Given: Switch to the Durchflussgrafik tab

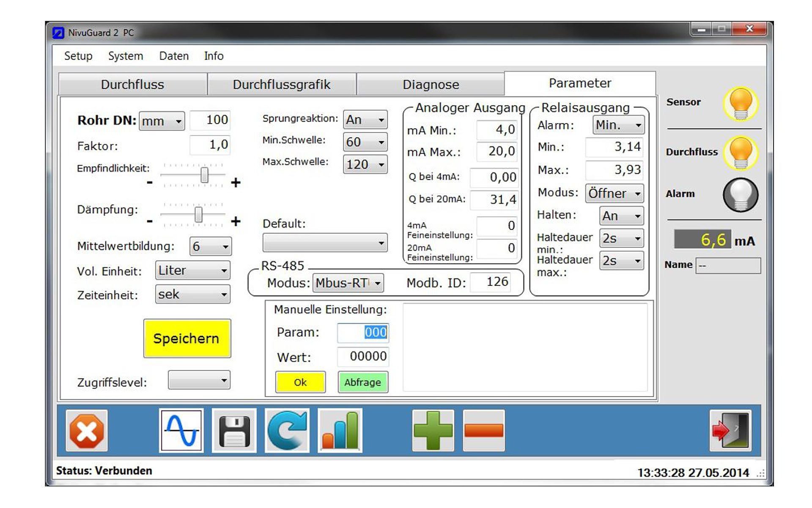Looking at the screenshot, I should point(282,84).
